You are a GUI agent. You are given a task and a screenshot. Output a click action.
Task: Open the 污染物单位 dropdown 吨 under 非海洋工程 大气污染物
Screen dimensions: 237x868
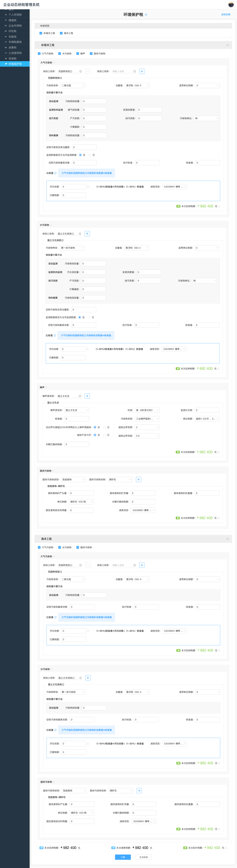(206, 119)
